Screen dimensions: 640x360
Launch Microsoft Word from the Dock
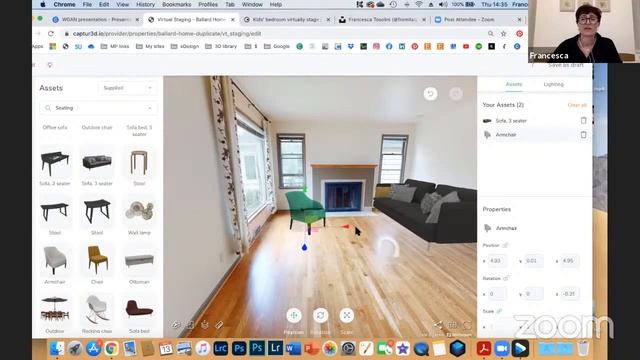(293, 349)
